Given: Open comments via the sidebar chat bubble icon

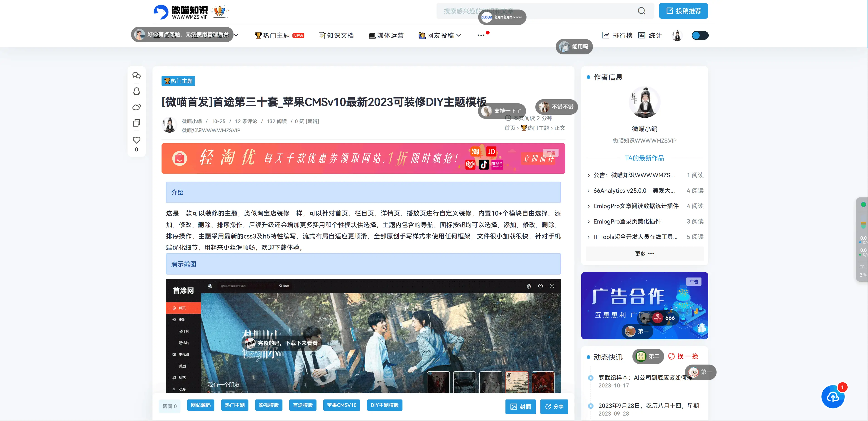Looking at the screenshot, I should [137, 75].
